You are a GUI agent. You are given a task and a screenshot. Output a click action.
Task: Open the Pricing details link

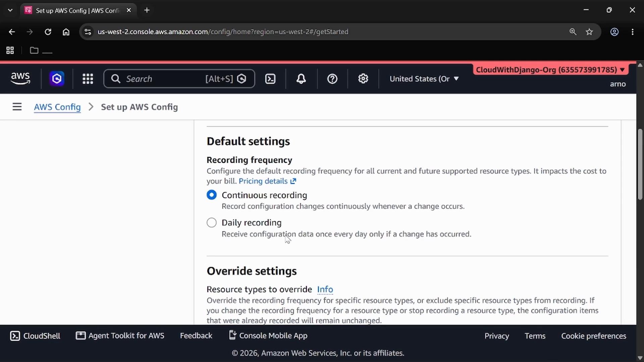coord(267,181)
